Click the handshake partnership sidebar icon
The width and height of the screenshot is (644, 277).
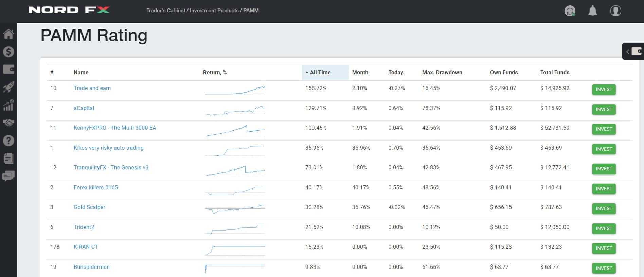[x=8, y=123]
